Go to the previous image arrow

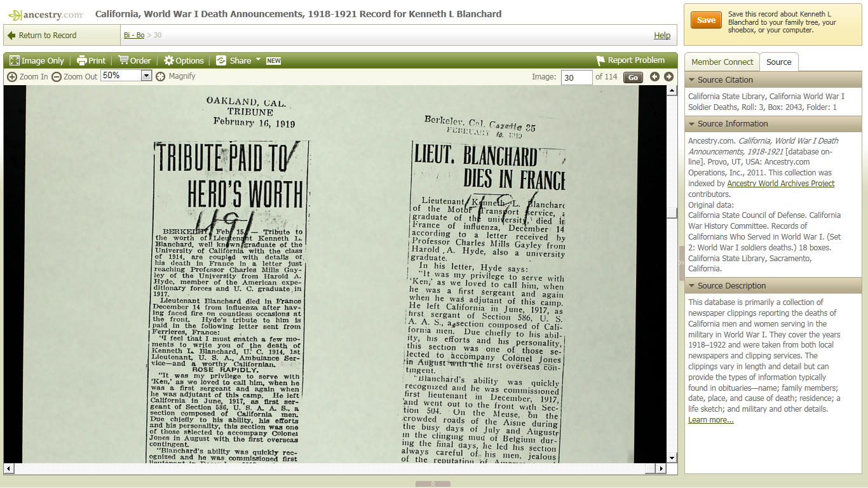(x=654, y=77)
